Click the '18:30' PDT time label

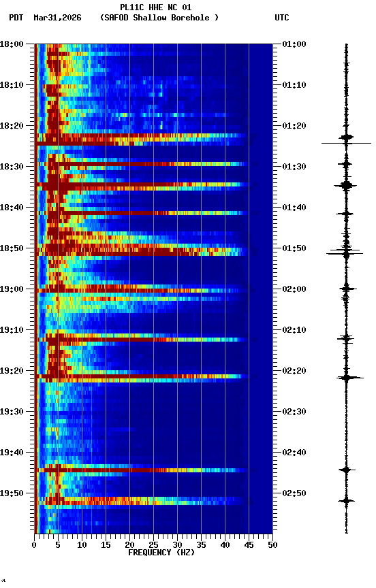tap(12, 167)
